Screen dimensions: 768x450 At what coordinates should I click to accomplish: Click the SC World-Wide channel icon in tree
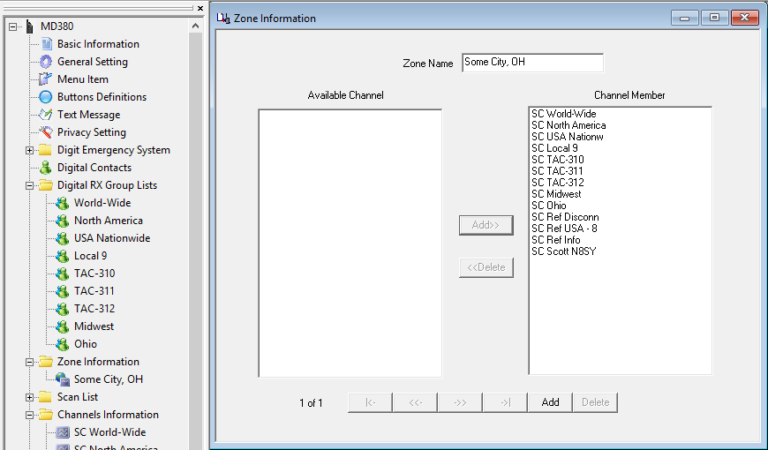click(62, 432)
